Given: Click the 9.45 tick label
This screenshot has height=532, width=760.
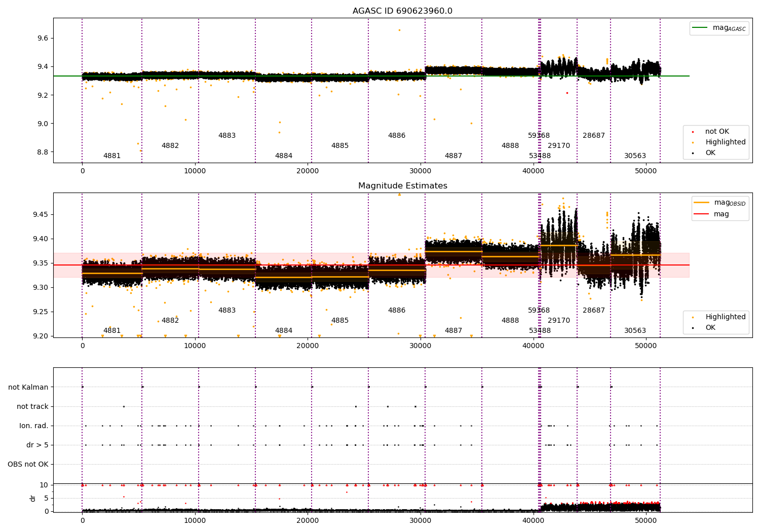Looking at the screenshot, I should tap(40, 215).
